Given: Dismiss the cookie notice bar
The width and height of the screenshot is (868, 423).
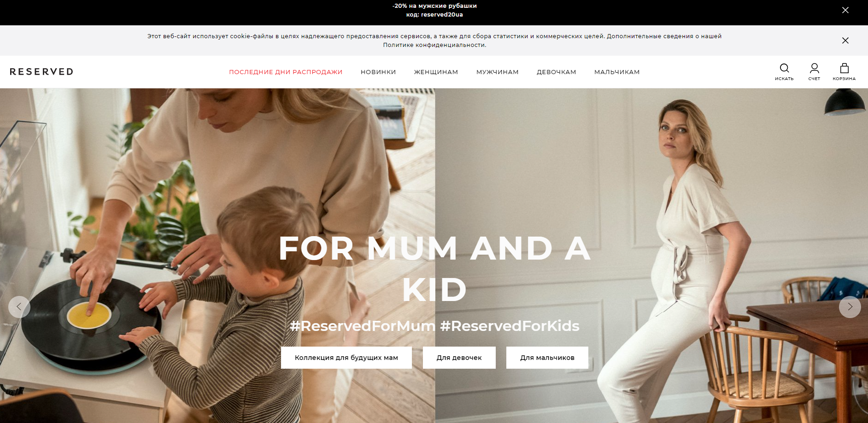Looking at the screenshot, I should (x=845, y=41).
